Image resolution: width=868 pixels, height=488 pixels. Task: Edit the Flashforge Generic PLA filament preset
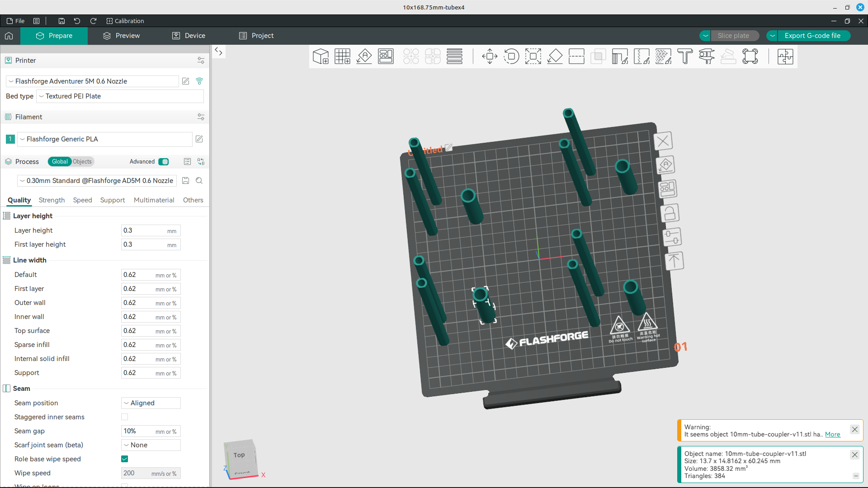199,139
